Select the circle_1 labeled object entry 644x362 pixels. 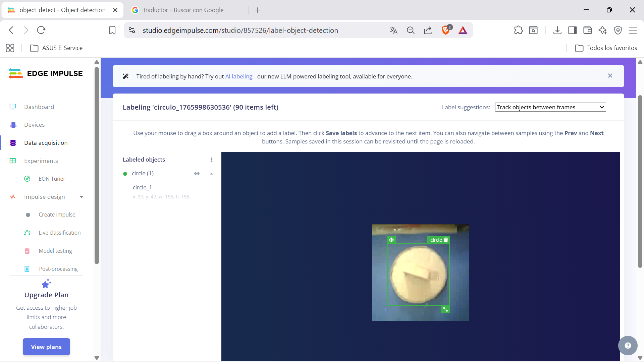(142, 187)
